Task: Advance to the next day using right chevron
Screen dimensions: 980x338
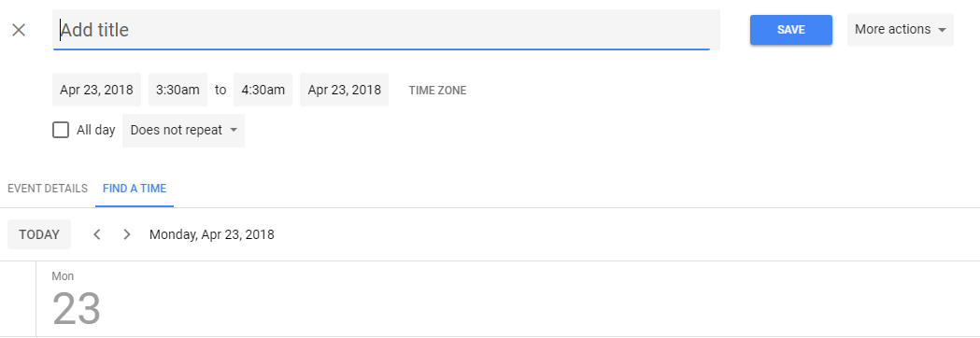Action: coord(127,234)
